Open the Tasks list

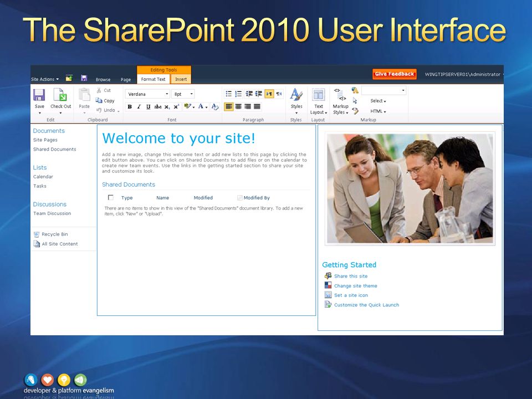[40, 186]
